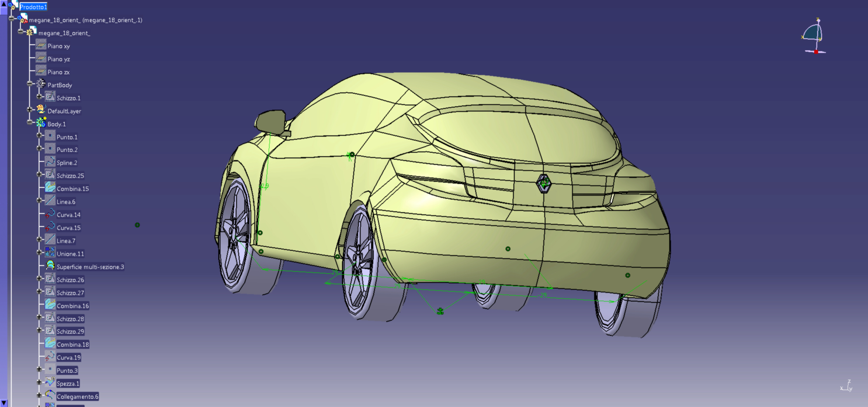
Task: Click the Punto.1 point icon
Action: coord(50,136)
